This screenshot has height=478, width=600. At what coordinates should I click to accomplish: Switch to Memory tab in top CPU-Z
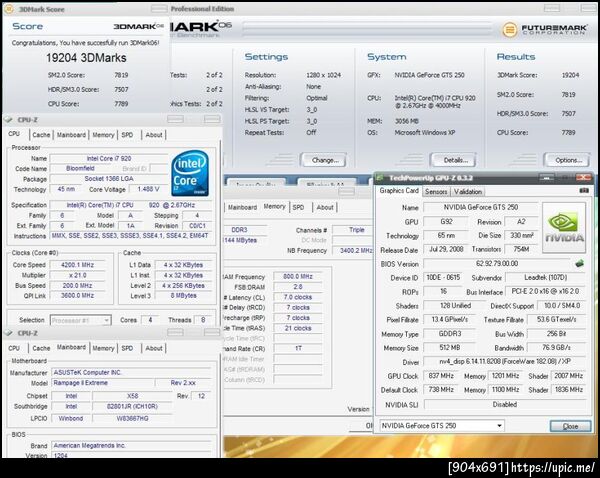point(103,135)
